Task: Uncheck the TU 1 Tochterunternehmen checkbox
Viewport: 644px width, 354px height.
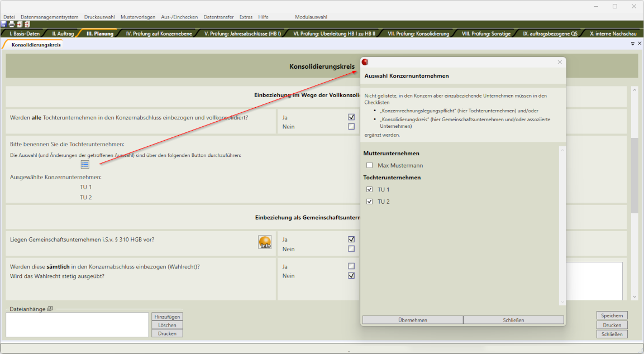Action: click(x=369, y=189)
